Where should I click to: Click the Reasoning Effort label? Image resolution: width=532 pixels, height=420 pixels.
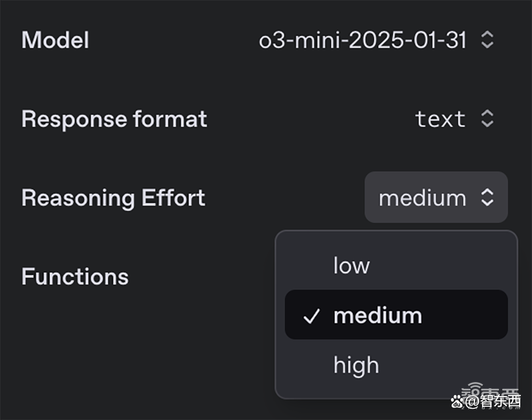click(113, 198)
